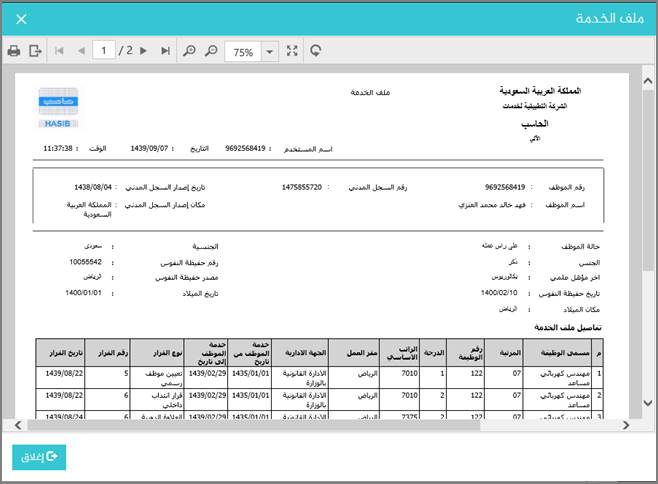This screenshot has width=658, height=484.
Task: Select the centered report title ملف الخدمة
Action: 370,92
